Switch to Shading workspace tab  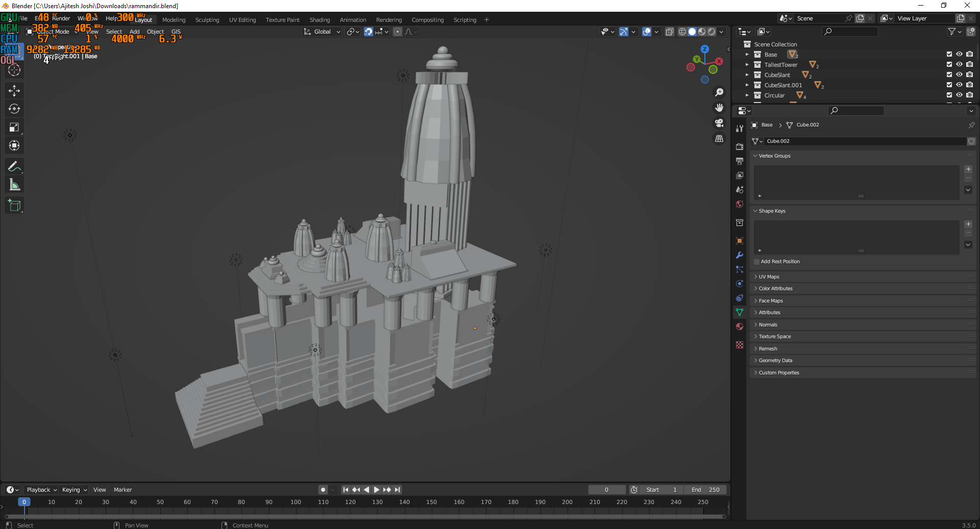click(320, 20)
